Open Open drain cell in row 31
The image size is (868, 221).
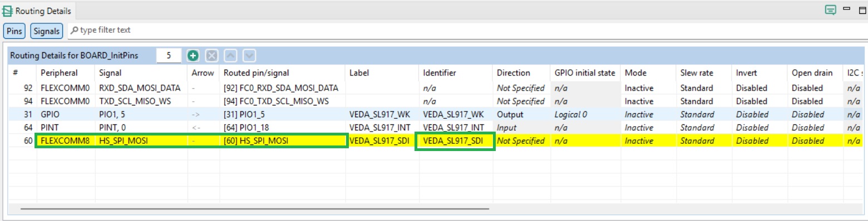tap(816, 114)
